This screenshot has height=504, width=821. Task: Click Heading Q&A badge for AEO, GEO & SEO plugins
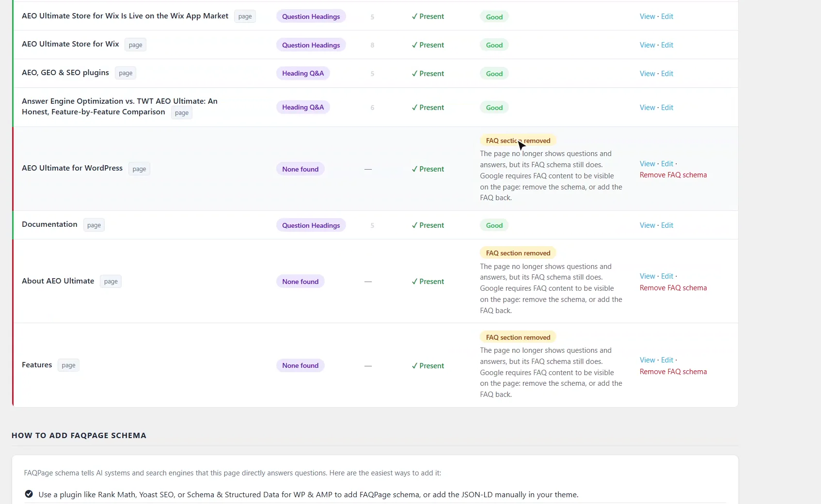click(303, 73)
